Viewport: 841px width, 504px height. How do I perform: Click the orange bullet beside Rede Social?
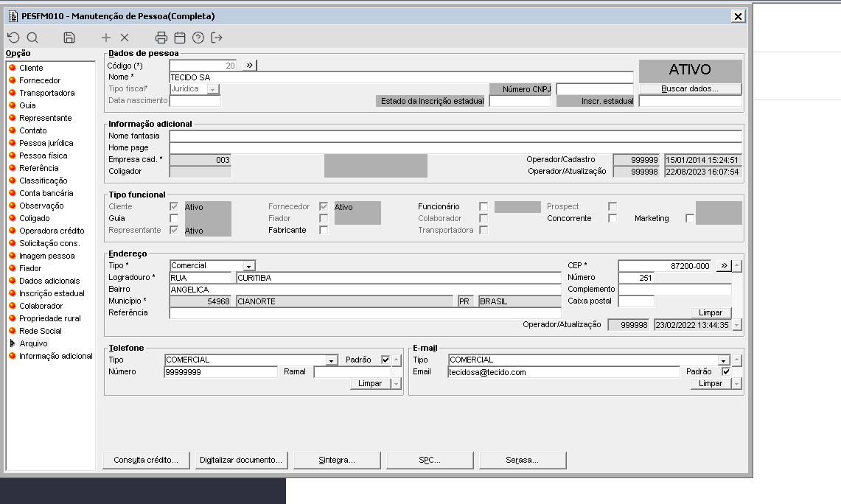point(13,331)
